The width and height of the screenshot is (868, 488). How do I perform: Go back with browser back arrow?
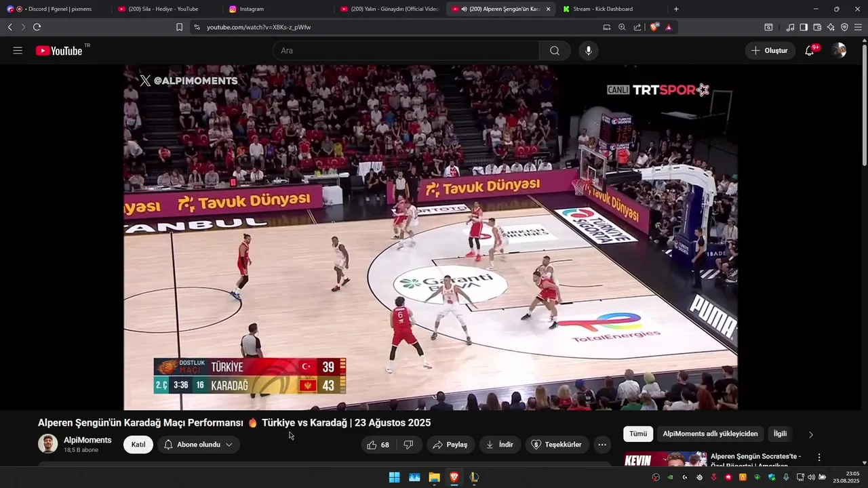click(9, 27)
